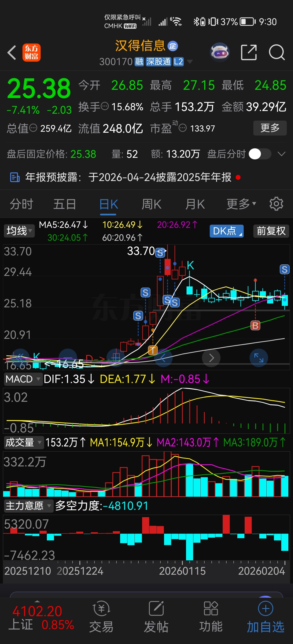Click the DK点 button

[226, 231]
